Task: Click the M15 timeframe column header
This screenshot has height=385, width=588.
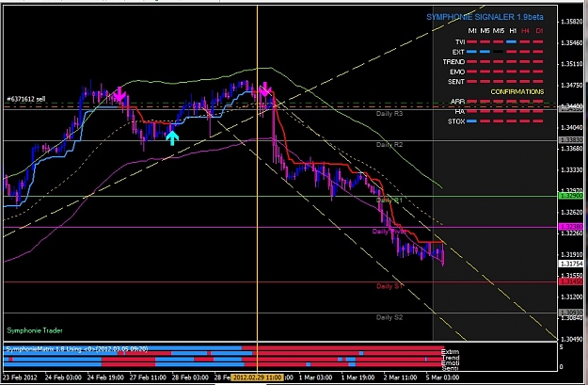Action: pos(499,31)
